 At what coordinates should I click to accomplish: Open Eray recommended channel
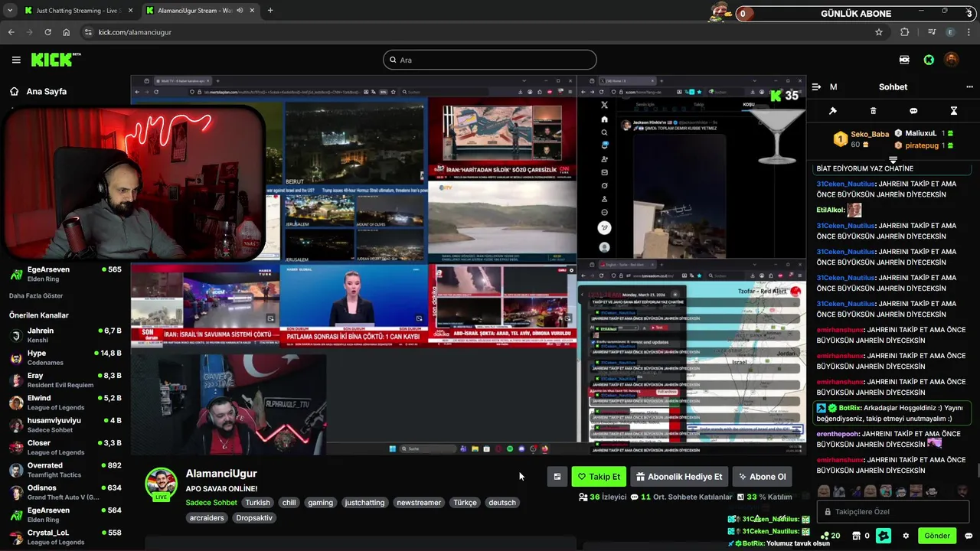(65, 380)
